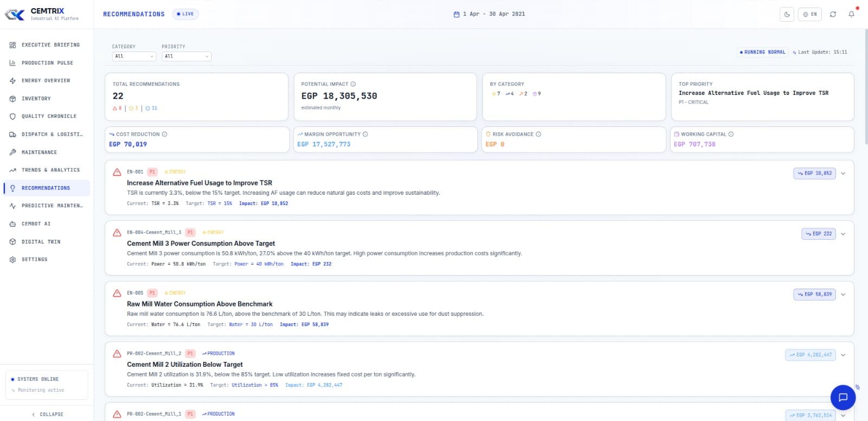Screen dimensions: 868x421
Task: Collapse the sidebar
Action: (47, 414)
